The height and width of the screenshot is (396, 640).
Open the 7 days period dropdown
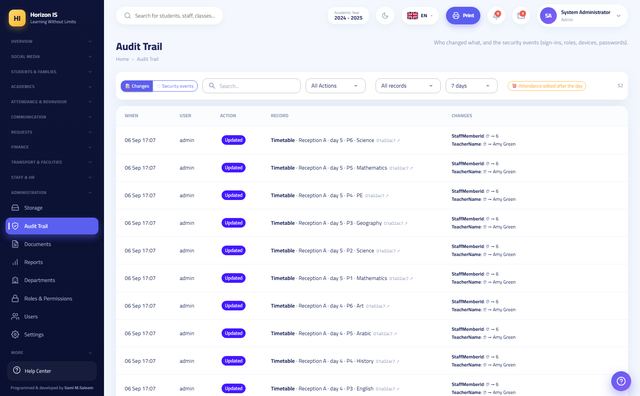pos(471,86)
